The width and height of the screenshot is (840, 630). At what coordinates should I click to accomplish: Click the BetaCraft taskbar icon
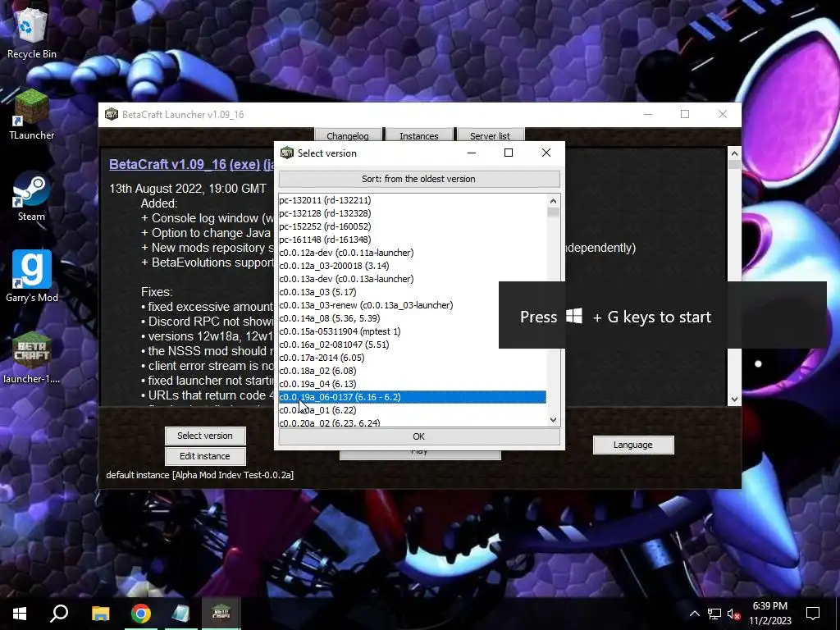pos(221,614)
